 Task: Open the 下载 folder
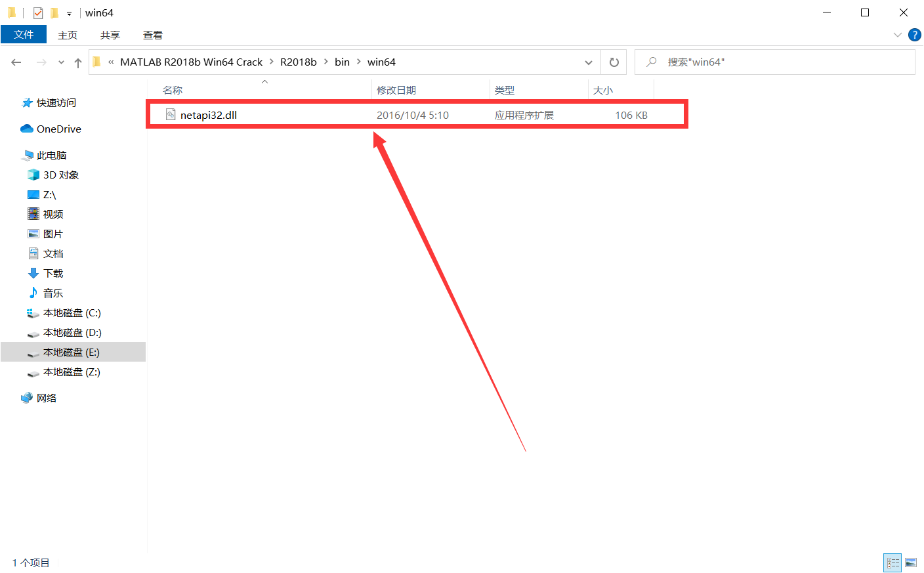(53, 274)
